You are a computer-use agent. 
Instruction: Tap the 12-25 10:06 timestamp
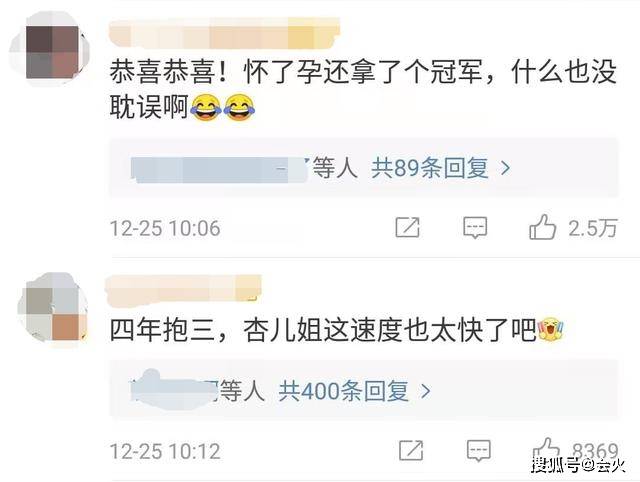tap(165, 228)
